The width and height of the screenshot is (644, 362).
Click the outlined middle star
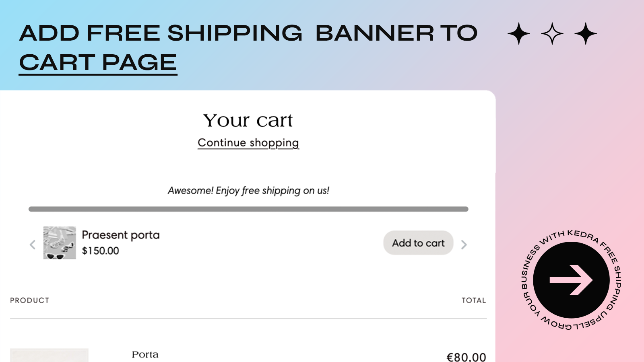[x=552, y=33]
